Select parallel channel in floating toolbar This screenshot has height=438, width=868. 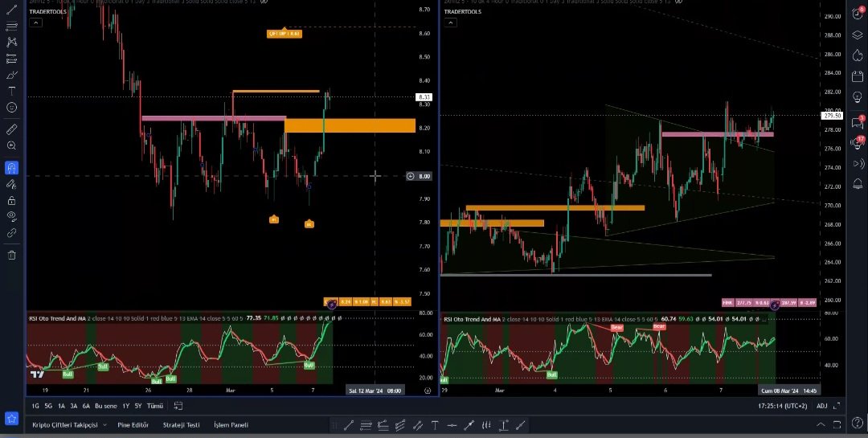[417, 425]
